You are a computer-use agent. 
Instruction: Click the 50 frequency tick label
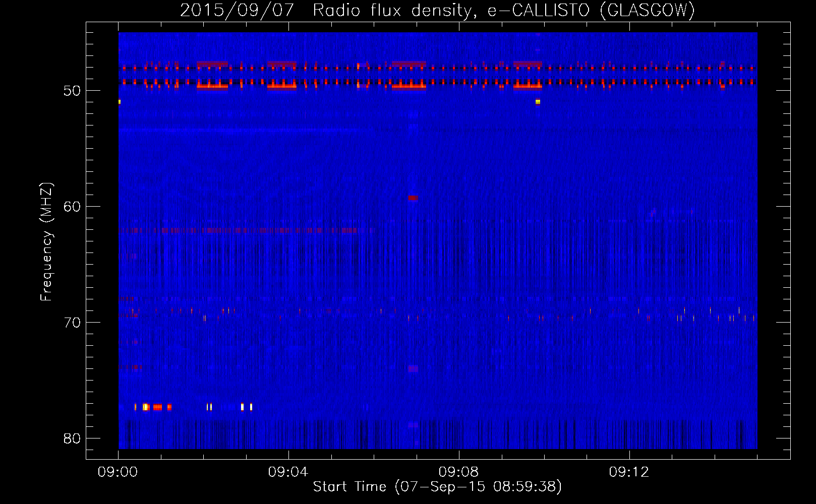(72, 91)
